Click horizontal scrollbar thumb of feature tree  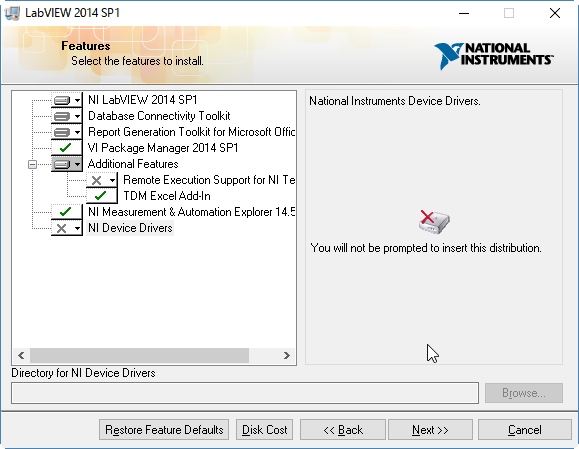[x=139, y=356]
